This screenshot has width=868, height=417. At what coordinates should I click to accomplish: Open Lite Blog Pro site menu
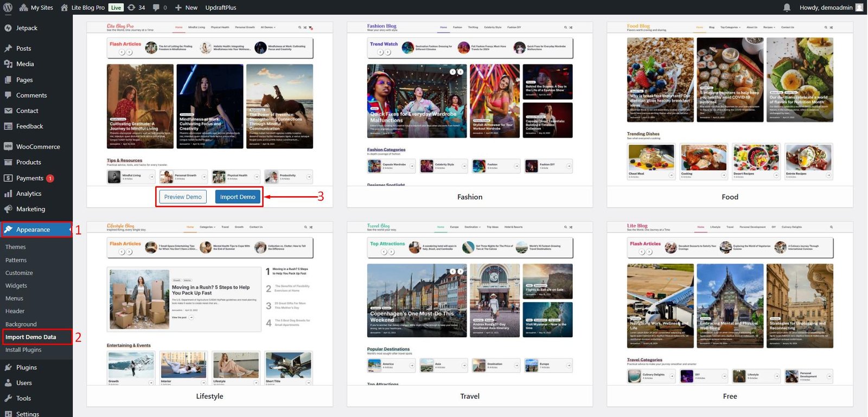(82, 8)
